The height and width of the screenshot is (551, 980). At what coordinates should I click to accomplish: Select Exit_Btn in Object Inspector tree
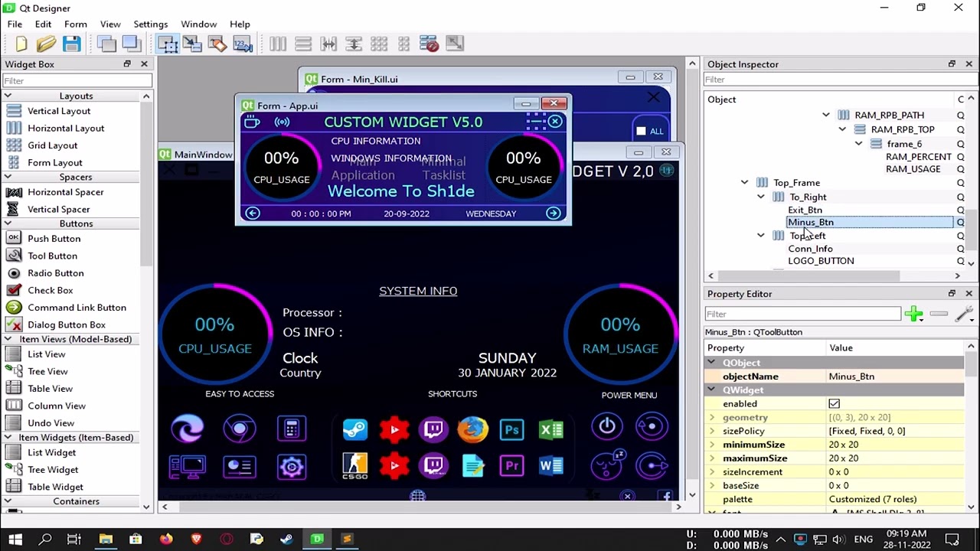[x=805, y=210]
